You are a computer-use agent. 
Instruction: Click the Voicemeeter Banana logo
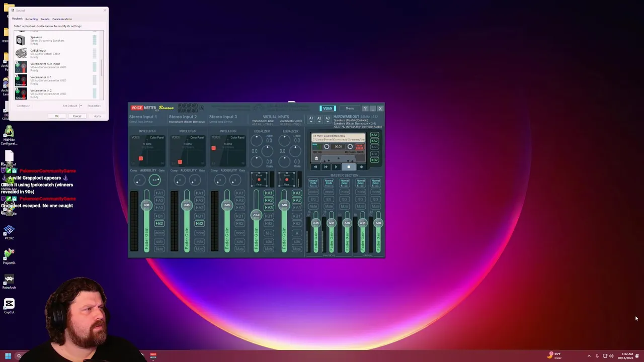[x=151, y=108]
